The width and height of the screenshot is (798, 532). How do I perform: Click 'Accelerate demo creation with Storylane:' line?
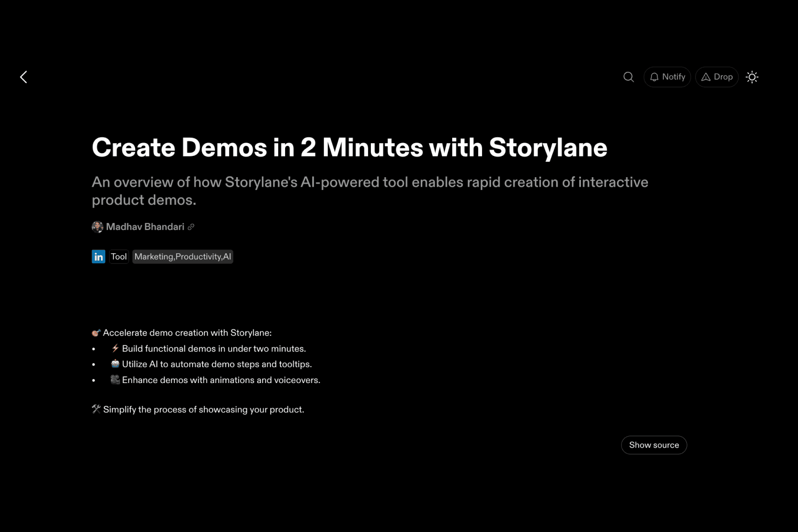tap(182, 333)
